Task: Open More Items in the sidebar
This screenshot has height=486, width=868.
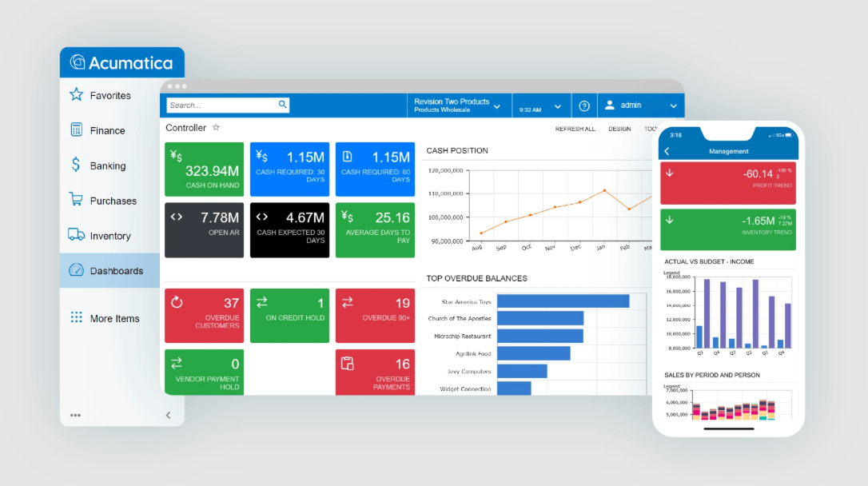Action: click(114, 318)
